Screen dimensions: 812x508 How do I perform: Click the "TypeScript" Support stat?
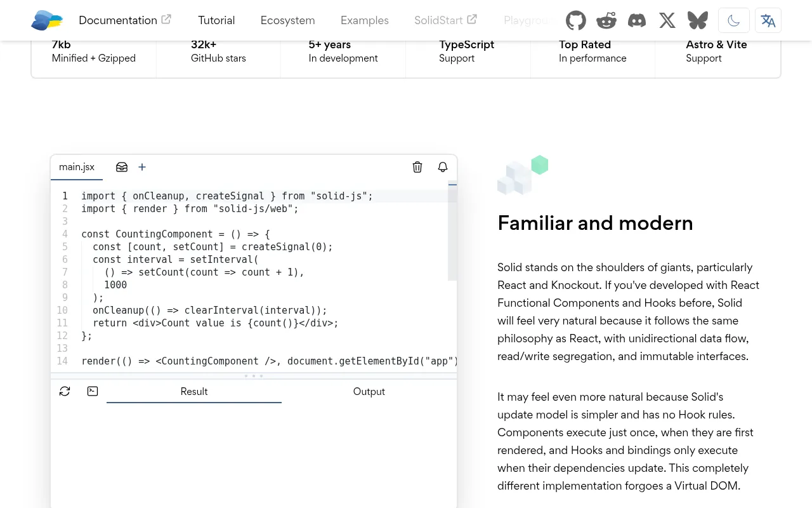click(x=466, y=51)
